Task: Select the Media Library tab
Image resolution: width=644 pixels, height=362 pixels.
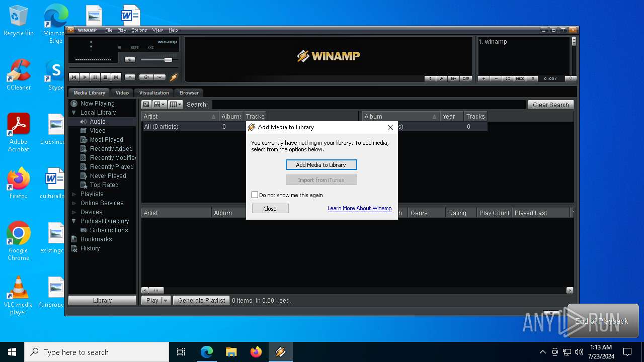Action: tap(90, 93)
